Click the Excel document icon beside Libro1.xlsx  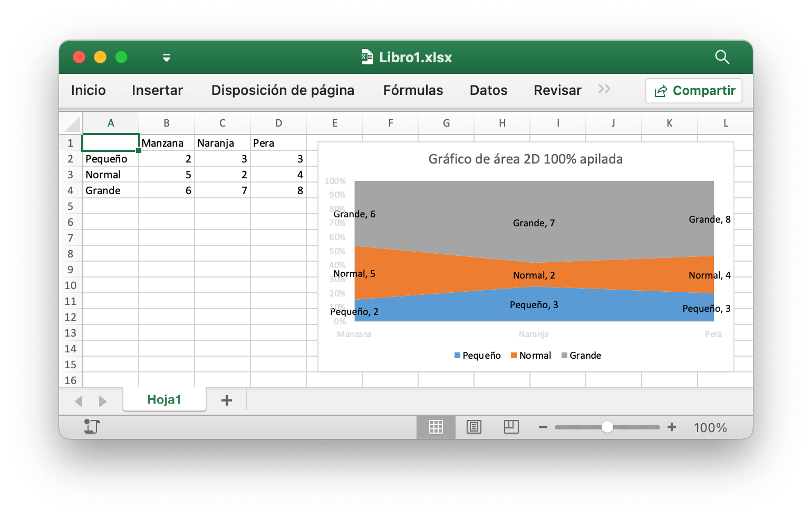click(x=366, y=57)
